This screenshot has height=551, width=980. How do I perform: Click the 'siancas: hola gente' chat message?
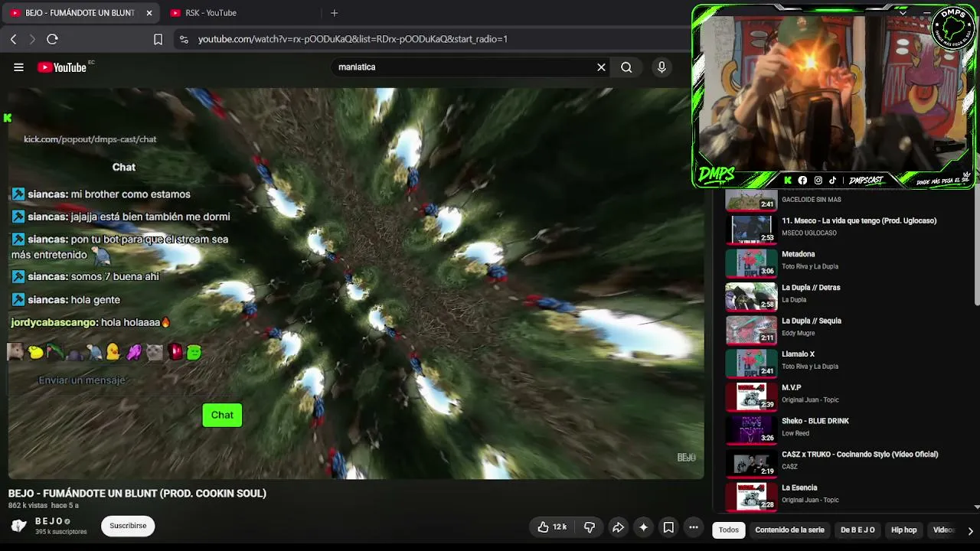coord(66,299)
